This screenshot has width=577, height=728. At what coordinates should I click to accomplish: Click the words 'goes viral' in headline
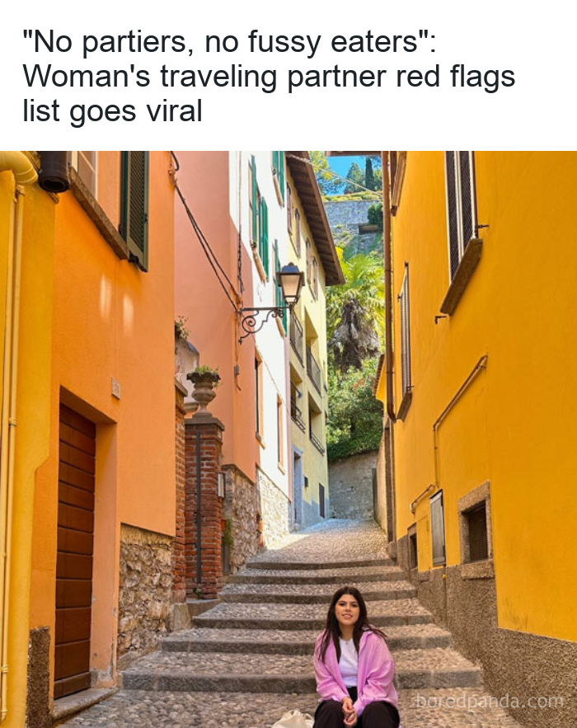[135, 111]
